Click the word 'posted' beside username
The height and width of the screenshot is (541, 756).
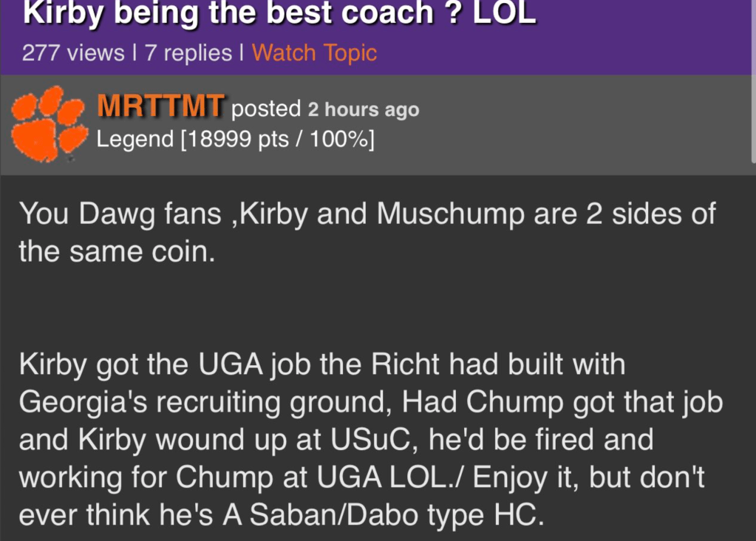click(266, 109)
